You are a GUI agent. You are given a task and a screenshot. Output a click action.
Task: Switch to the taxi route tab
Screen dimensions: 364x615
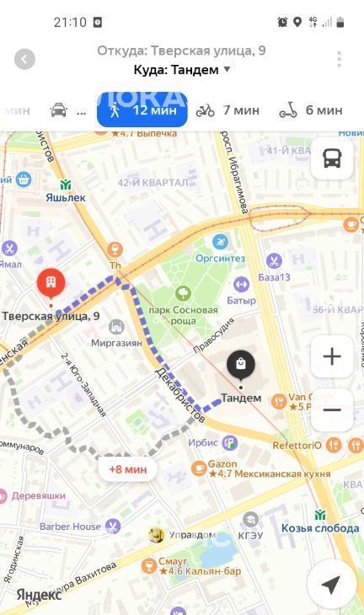67,110
